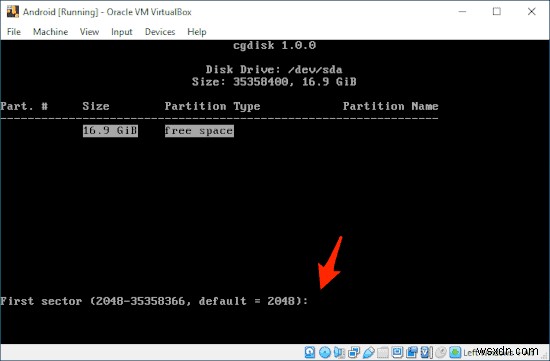
Task: Click the optical drive status icon
Action: [x=325, y=352]
